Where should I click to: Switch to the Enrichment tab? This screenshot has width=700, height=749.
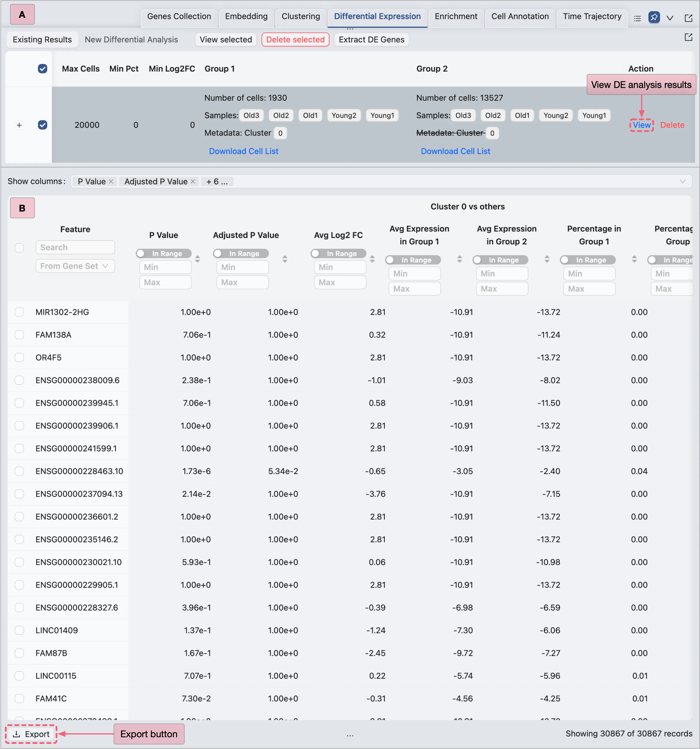click(456, 17)
